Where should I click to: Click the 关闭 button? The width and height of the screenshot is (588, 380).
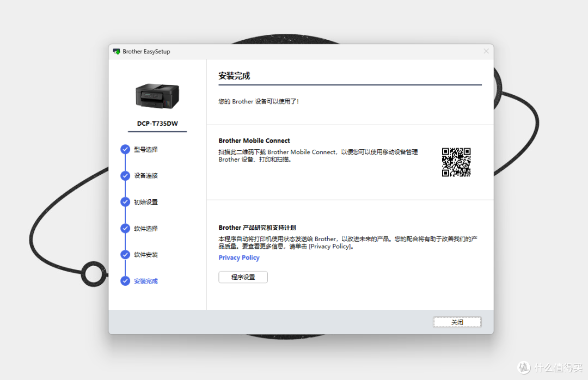click(x=457, y=322)
